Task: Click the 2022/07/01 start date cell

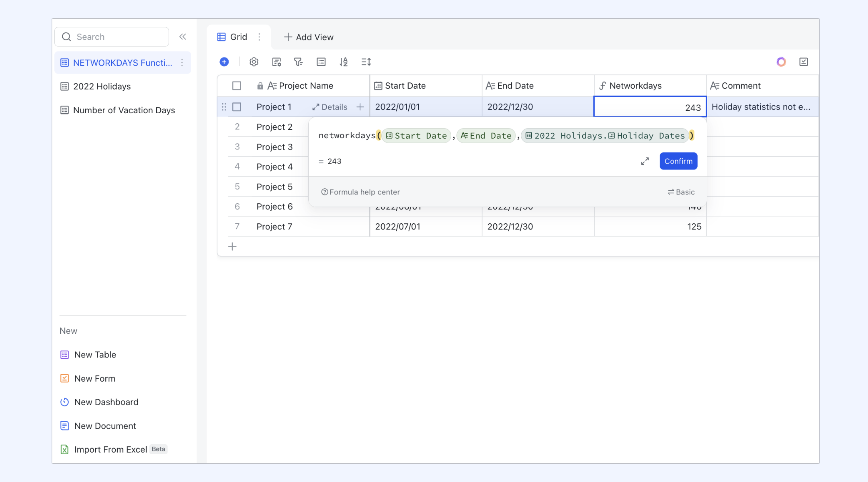Action: (426, 227)
